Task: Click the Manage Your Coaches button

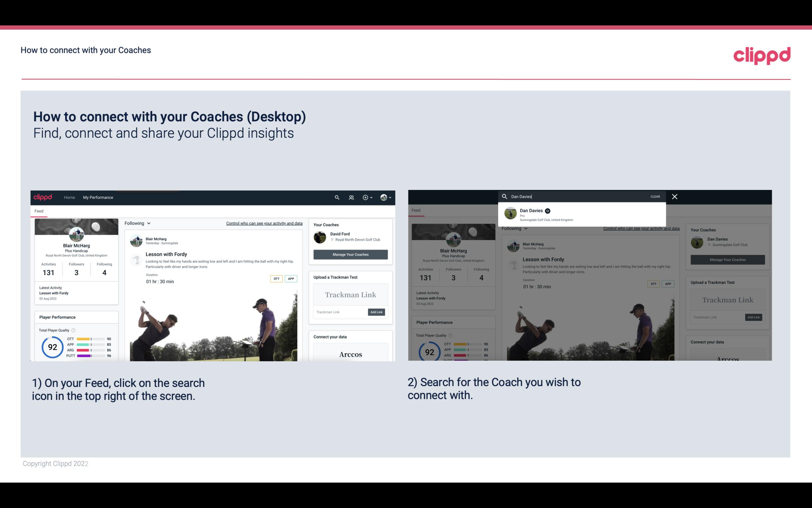Action: coord(350,254)
